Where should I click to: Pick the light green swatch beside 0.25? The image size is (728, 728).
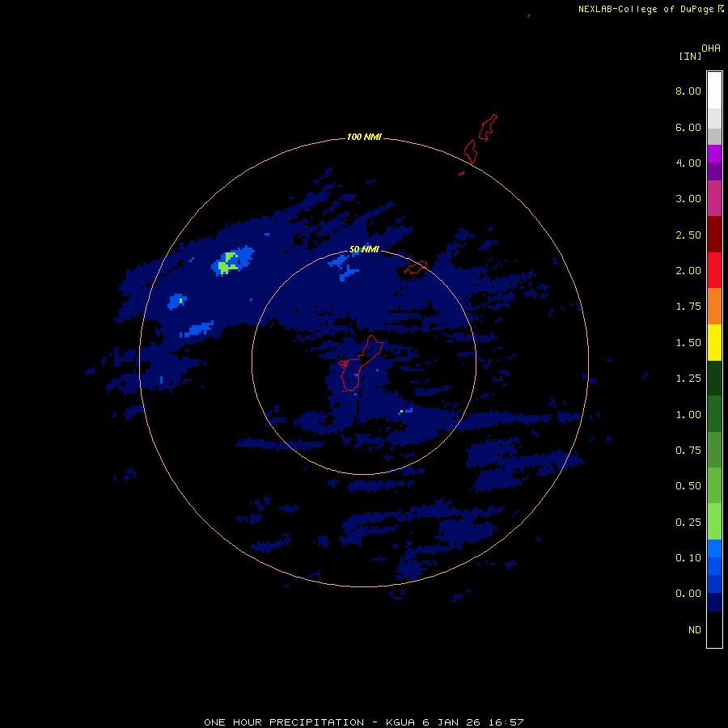[714, 522]
